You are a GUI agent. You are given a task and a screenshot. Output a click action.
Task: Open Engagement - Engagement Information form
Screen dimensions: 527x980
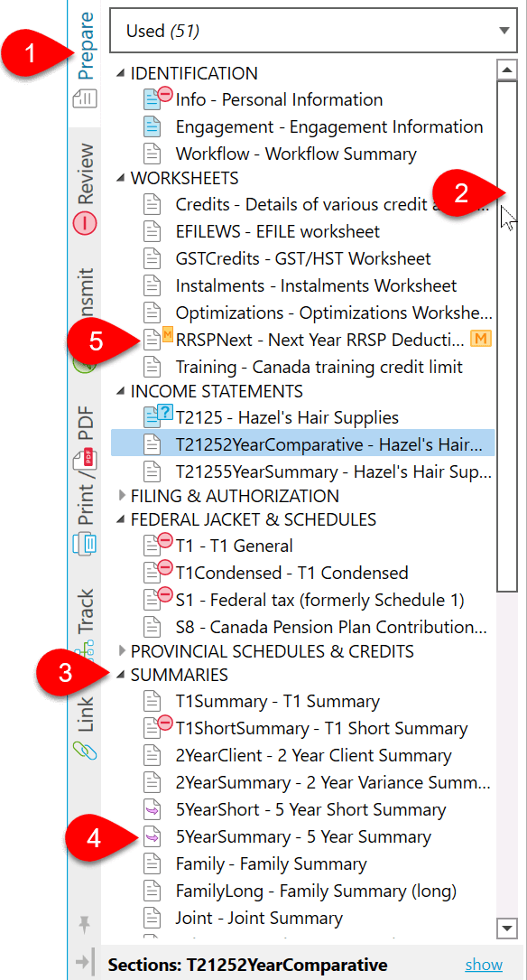pyautogui.click(x=329, y=127)
